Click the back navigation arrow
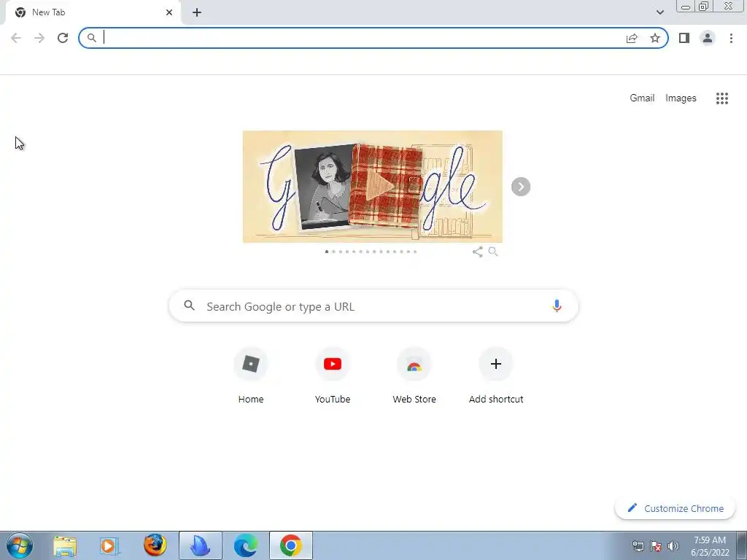Image resolution: width=747 pixels, height=560 pixels. click(16, 38)
